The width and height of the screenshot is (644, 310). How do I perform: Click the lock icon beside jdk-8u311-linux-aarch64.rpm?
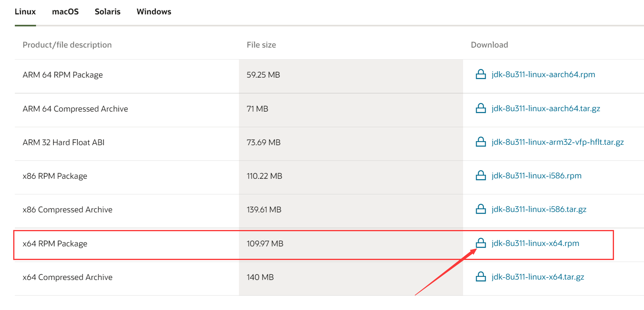[481, 74]
